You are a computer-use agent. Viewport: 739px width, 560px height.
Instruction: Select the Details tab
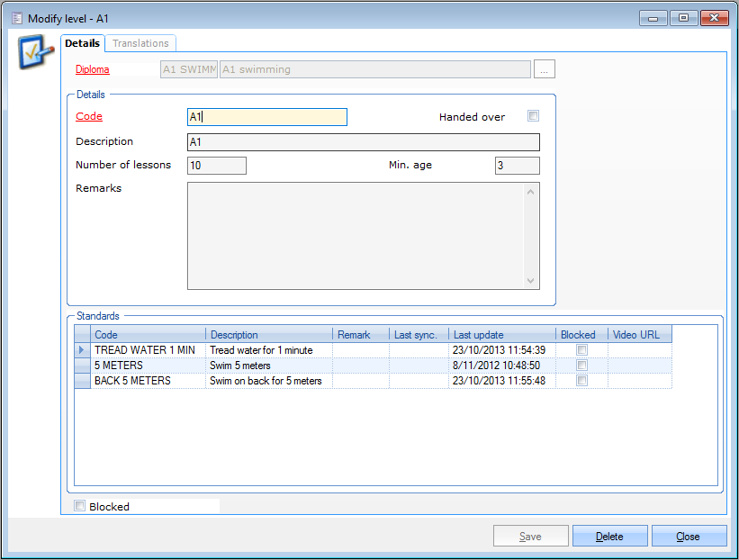point(83,43)
